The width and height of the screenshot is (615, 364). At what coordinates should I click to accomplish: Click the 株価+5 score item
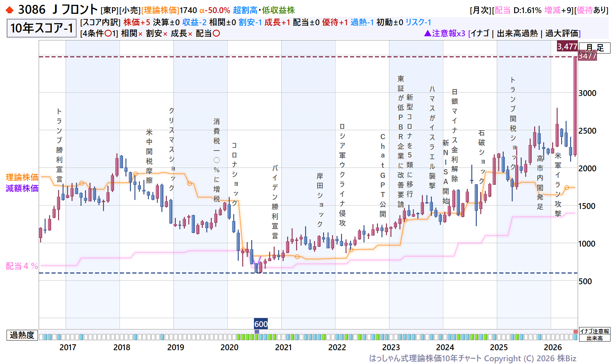pos(137,22)
